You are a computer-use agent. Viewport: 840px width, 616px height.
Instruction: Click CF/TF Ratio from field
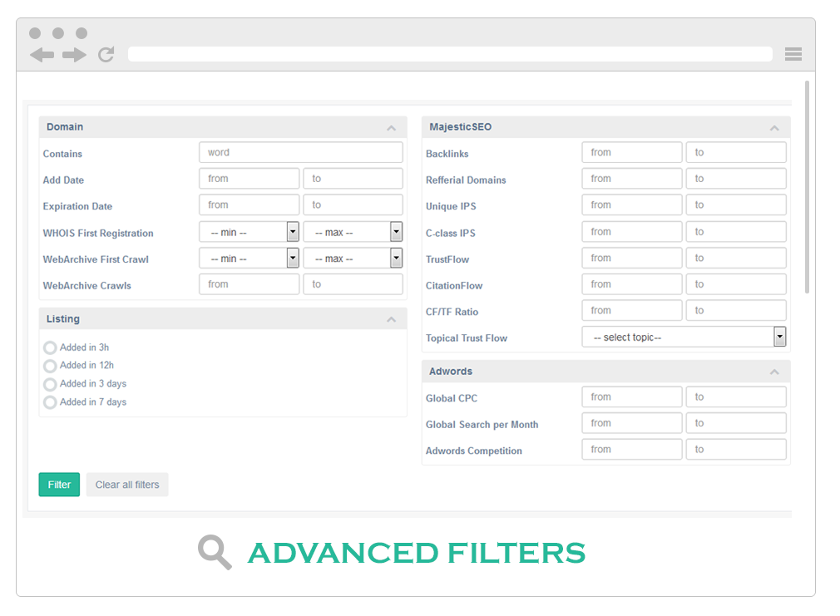click(x=632, y=310)
